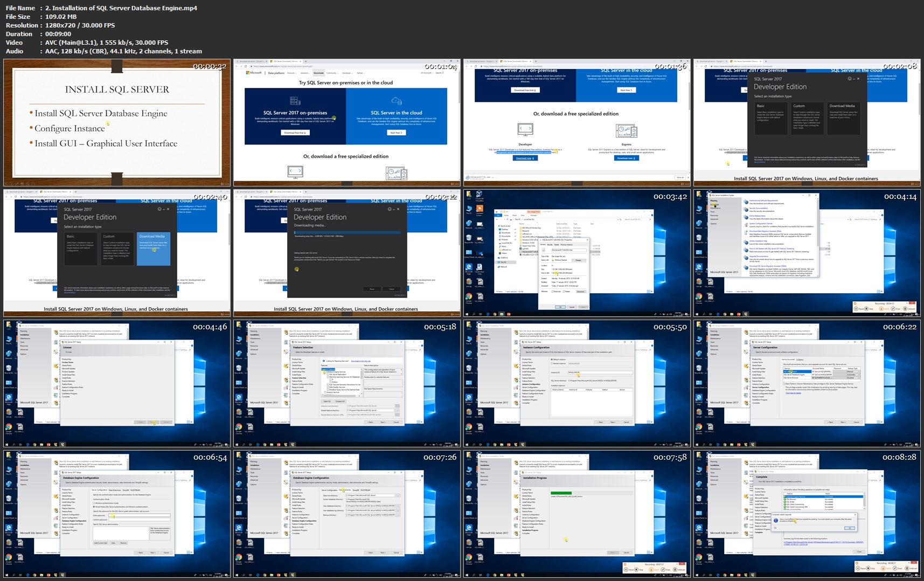This screenshot has width=924, height=581.
Task: Click the Pause button in the 00:03:12 frame
Action: (372, 289)
